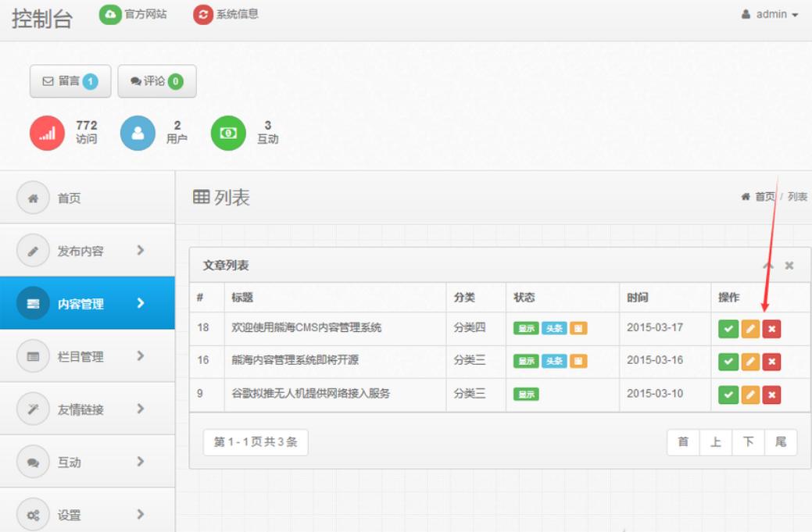812x532 pixels.
Task: Approve article 18 with the green check icon
Action: pos(728,328)
